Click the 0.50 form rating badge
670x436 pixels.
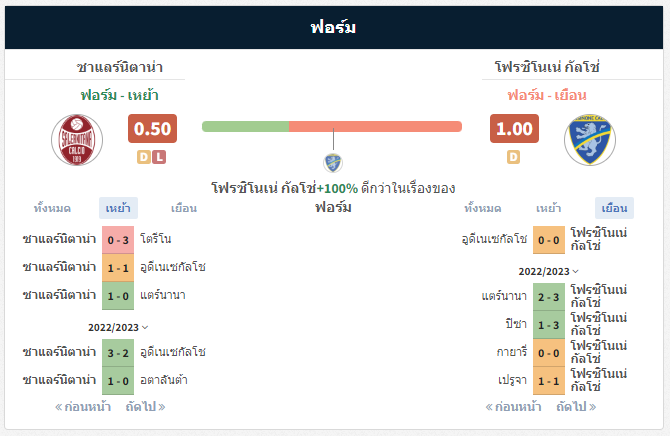pos(152,129)
